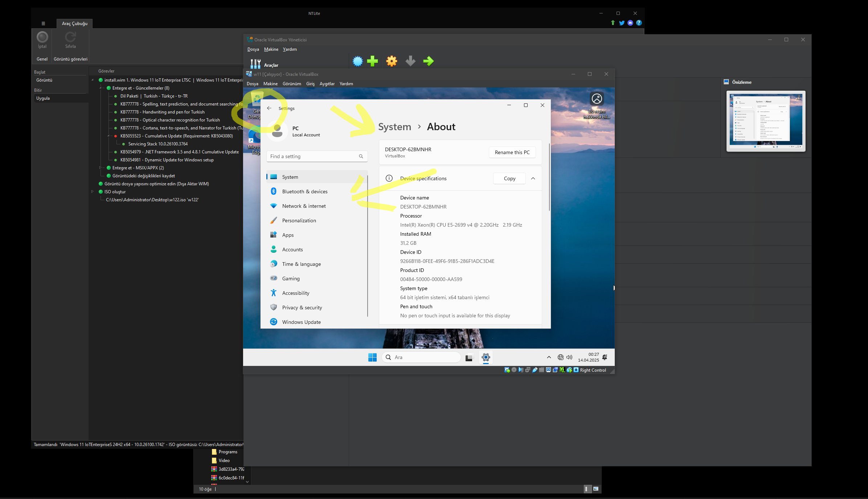Click network indicator in VM status bar
Screen dimensions: 868x499
tap(528, 370)
